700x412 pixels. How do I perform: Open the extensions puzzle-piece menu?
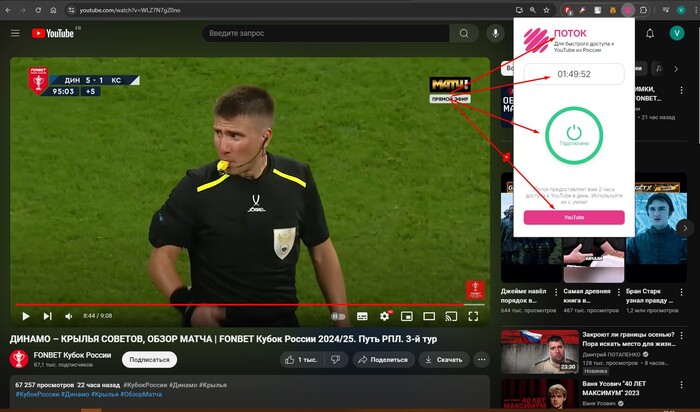(643, 10)
